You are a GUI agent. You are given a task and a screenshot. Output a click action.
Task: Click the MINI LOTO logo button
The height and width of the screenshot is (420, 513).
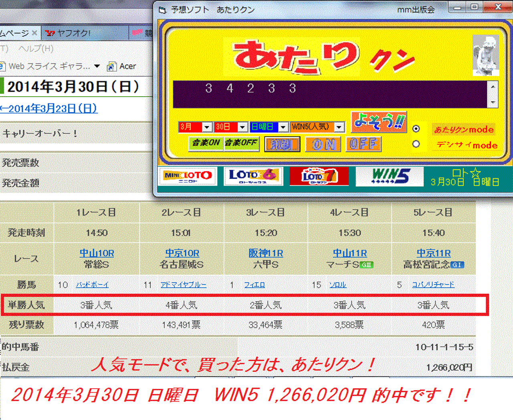188,176
